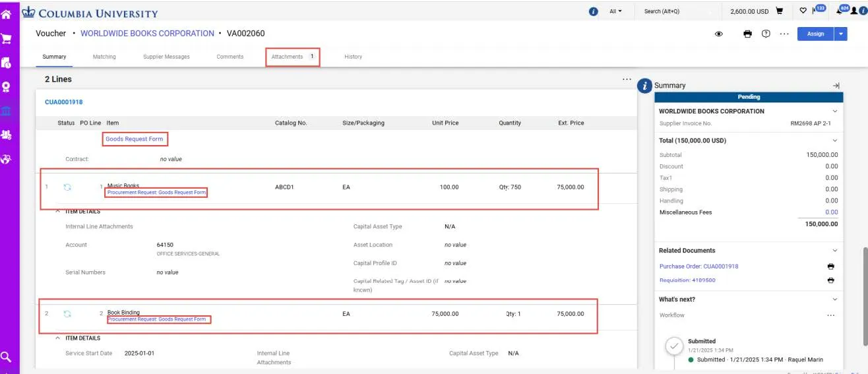This screenshot has width=868, height=374.
Task: Open favorites heart icon in top bar
Action: (803, 11)
